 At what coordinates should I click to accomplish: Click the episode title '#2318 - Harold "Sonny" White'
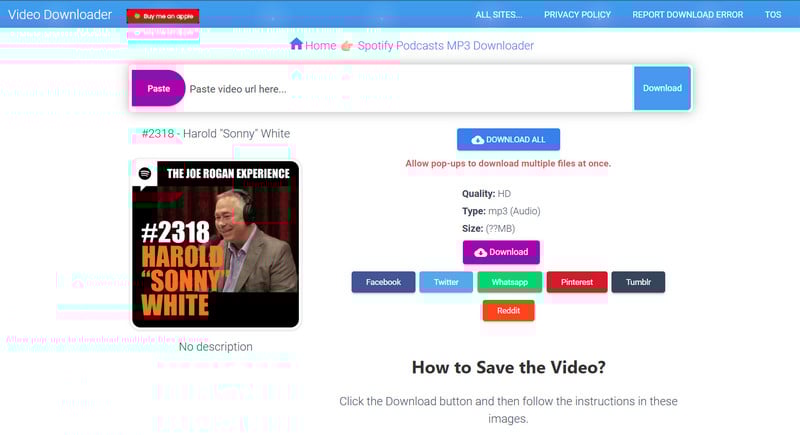(x=216, y=134)
